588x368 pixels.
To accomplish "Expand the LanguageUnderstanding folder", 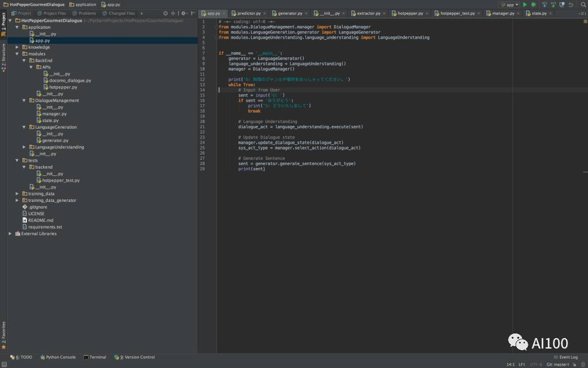I will 24,147.
